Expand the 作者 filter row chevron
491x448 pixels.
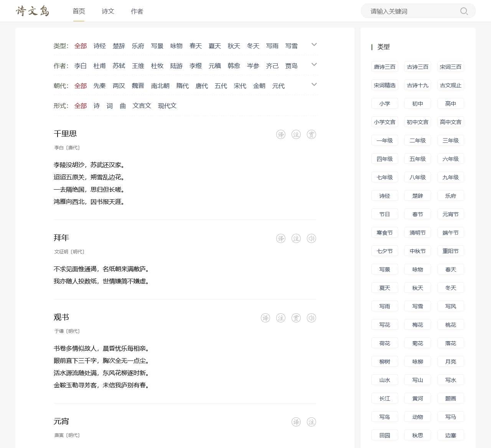pyautogui.click(x=314, y=64)
